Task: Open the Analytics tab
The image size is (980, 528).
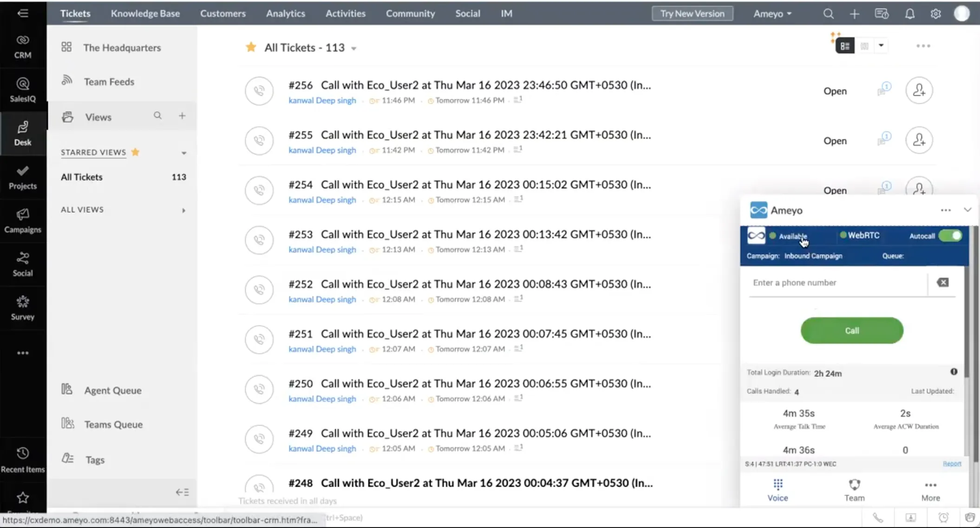Action: click(286, 13)
